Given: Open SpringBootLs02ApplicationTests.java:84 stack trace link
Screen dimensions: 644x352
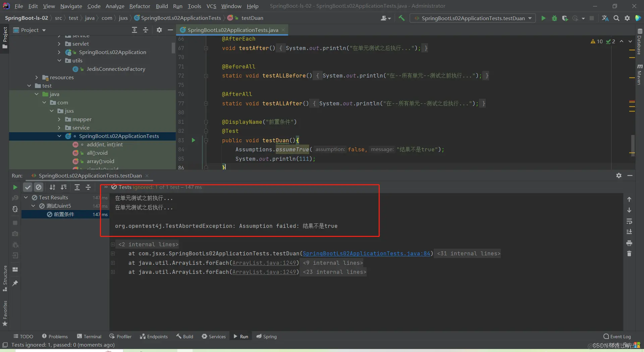Looking at the screenshot, I should point(366,254).
